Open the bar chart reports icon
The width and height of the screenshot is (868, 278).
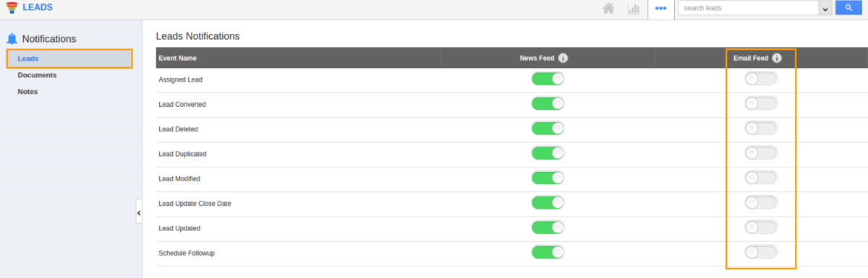633,9
